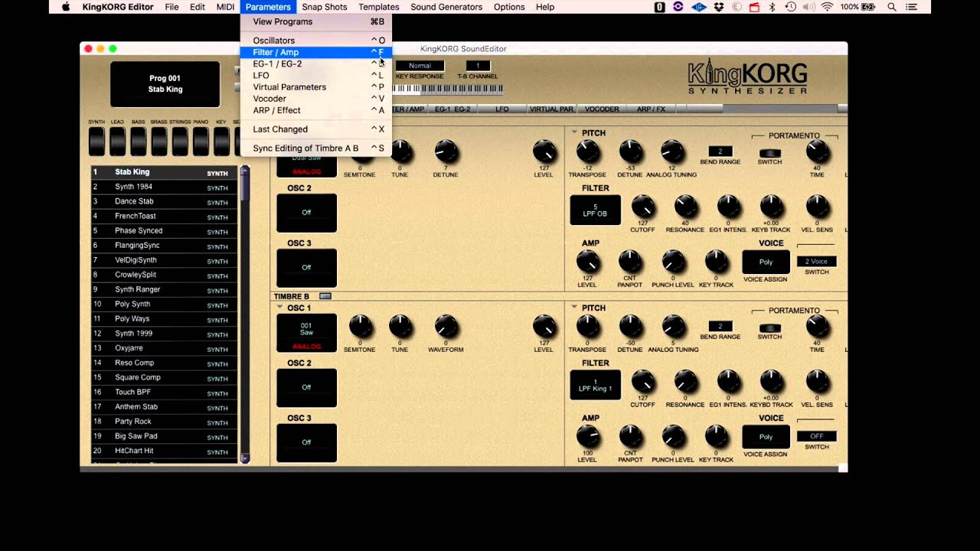Switch to the VIRTUAL PAR tab

coord(551,109)
